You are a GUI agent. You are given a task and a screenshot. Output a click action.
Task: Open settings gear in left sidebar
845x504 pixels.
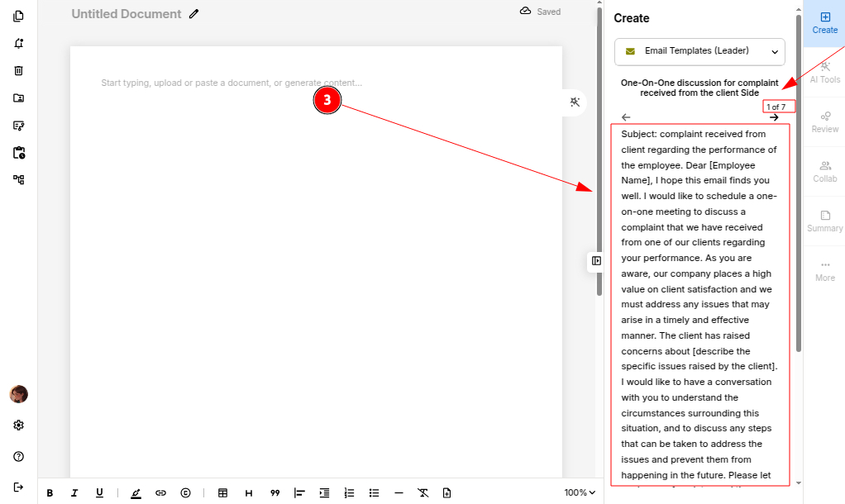click(x=18, y=426)
